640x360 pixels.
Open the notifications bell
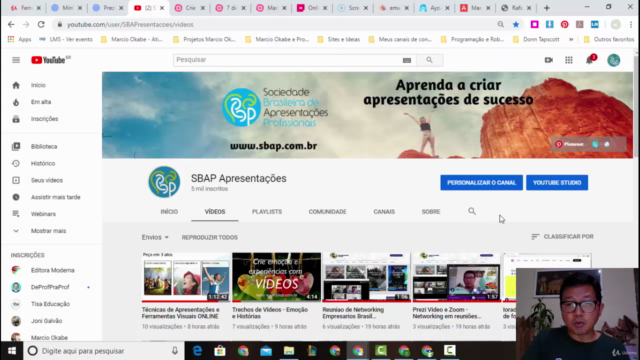tap(590, 60)
